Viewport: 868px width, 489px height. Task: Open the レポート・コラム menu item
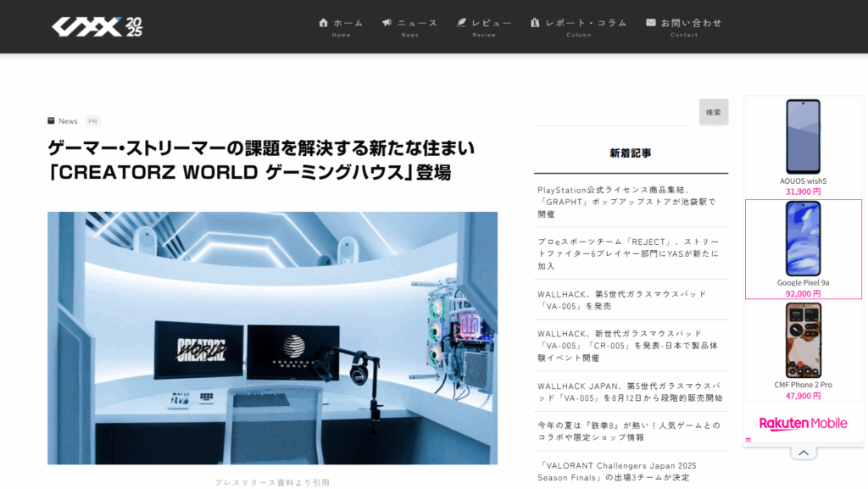point(578,27)
